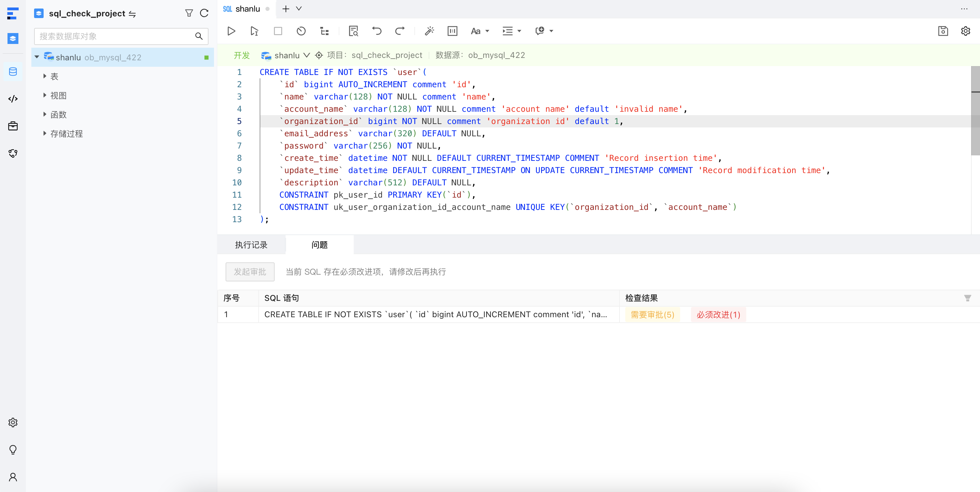Click the ODC logo at sidebar top

13,13
